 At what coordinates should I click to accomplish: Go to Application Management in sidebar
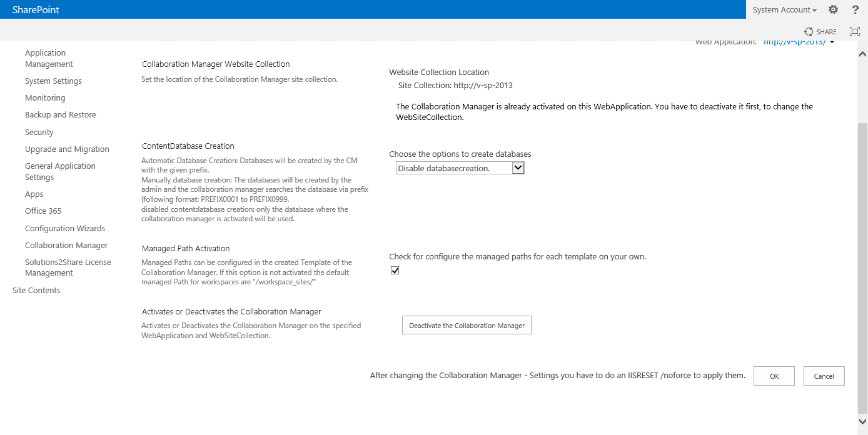49,59
